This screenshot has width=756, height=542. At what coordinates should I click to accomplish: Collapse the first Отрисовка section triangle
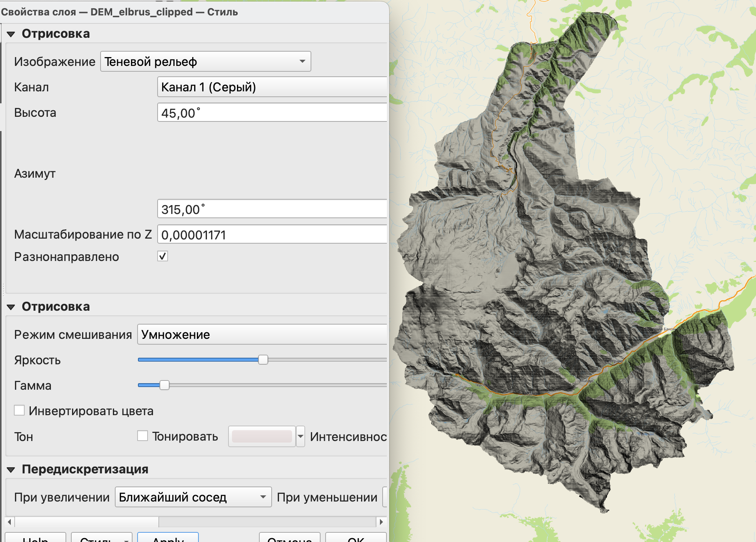tap(11, 34)
